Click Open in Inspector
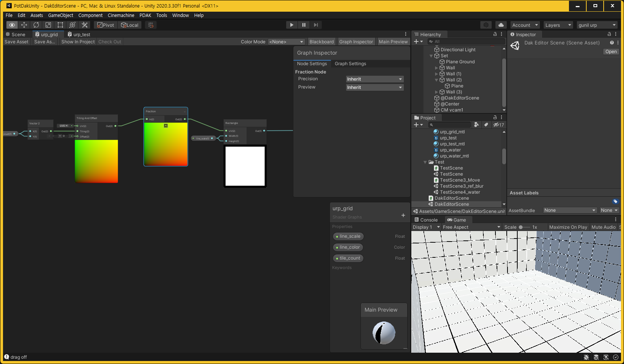The image size is (624, 364). 611,52
